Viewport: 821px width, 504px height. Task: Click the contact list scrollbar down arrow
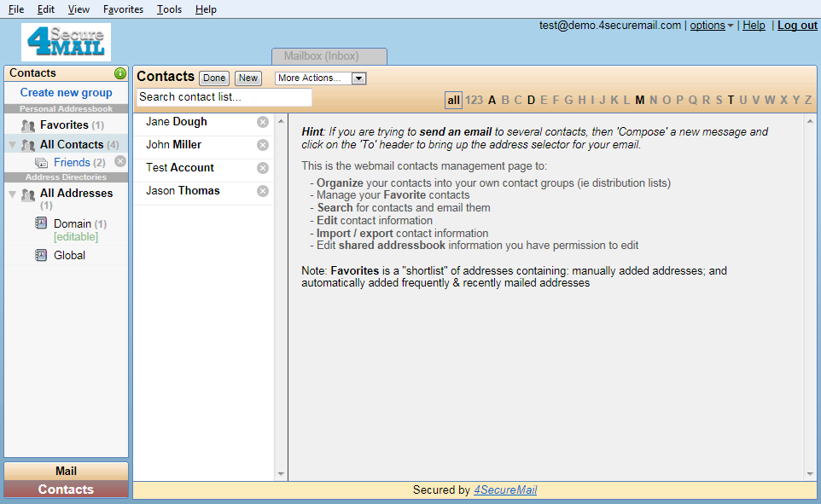[282, 473]
